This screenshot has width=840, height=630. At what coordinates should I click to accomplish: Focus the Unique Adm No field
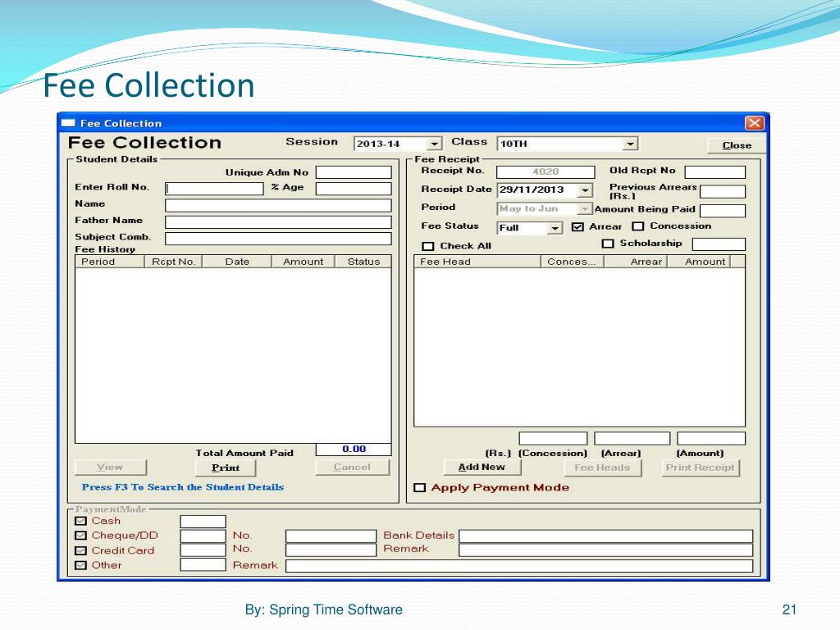354,172
